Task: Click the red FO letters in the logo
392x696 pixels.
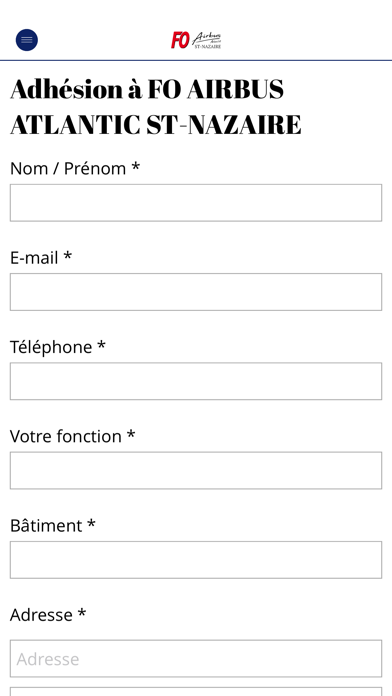Action: pyautogui.click(x=180, y=40)
